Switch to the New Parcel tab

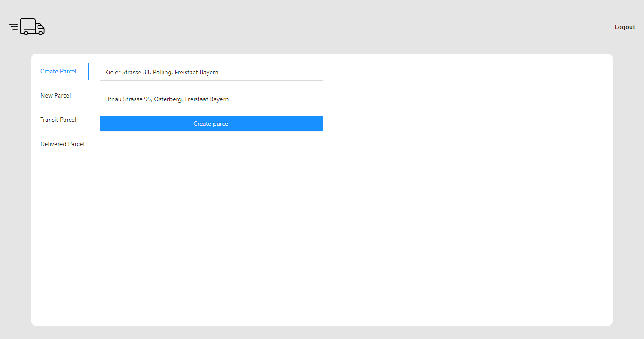tap(55, 95)
